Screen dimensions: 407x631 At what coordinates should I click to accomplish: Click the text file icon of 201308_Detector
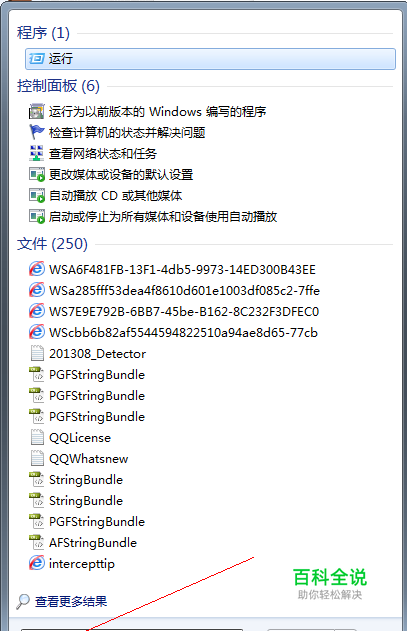(x=37, y=353)
